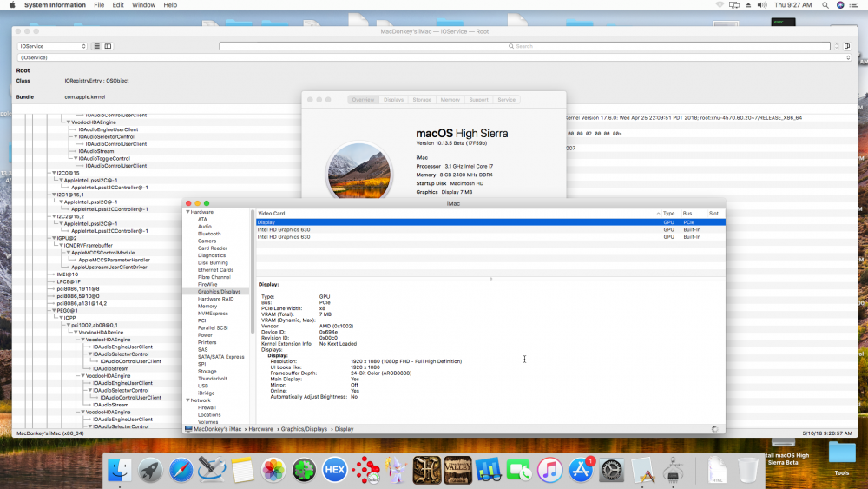Select PCI in Hardware sidebar
The width and height of the screenshot is (868, 489).
pyautogui.click(x=201, y=320)
